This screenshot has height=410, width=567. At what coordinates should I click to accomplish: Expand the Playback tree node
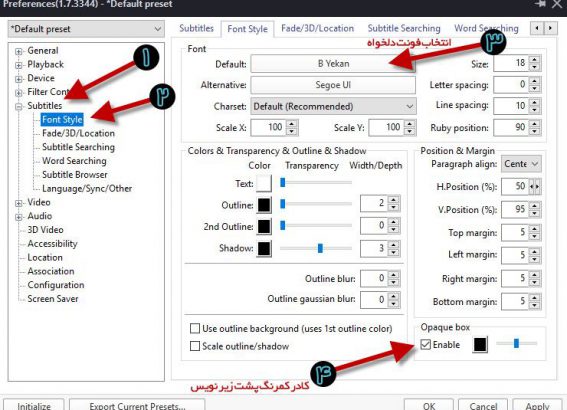tap(18, 65)
